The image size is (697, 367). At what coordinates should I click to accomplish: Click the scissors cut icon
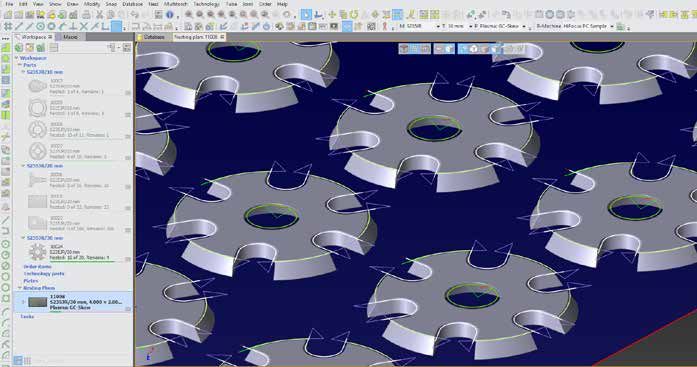(x=100, y=15)
